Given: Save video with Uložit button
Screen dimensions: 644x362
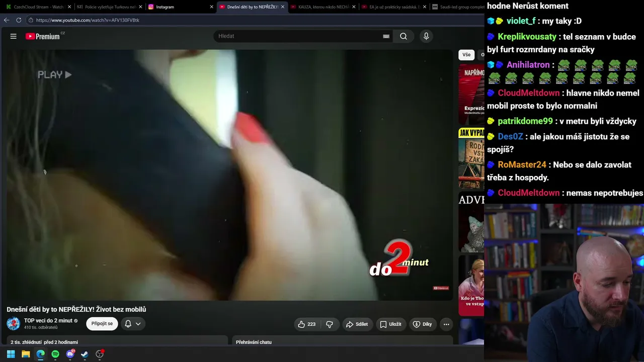Looking at the screenshot, I should 390,324.
